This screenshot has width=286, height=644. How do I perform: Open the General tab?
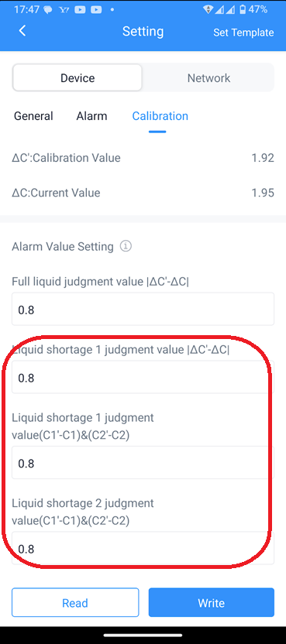click(x=33, y=116)
